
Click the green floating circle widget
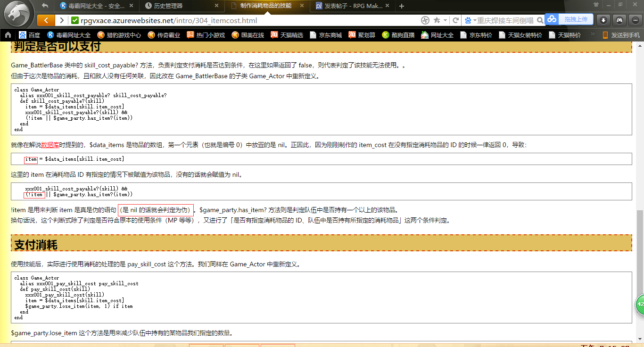640,305
